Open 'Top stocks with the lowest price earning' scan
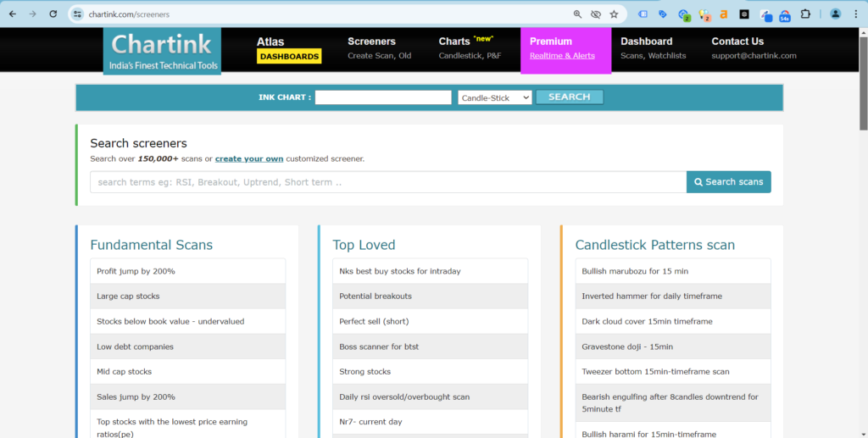868x438 pixels. tap(187, 424)
